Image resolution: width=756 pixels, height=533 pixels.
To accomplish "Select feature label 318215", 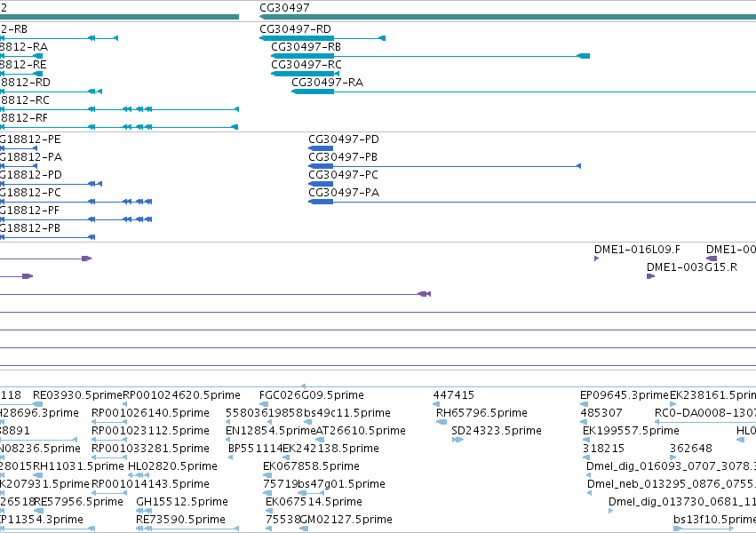I will click(x=603, y=449).
